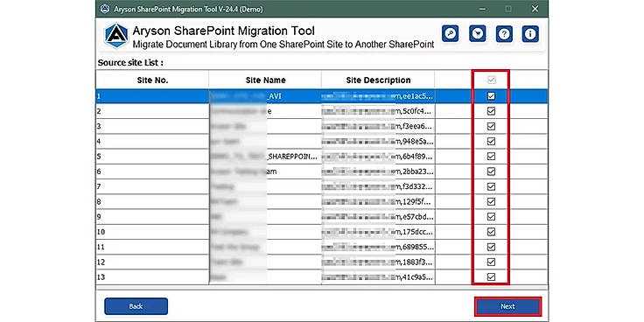
Task: Click the Site Description column header
Action: pos(378,80)
